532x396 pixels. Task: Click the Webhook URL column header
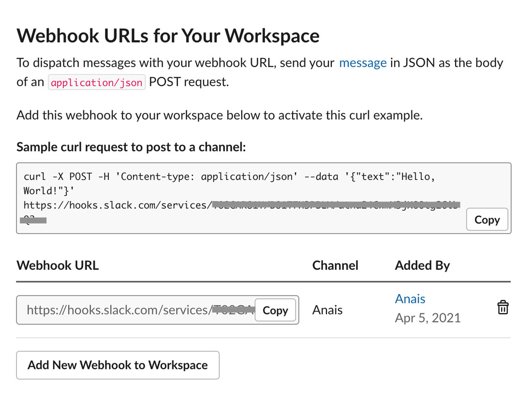click(x=58, y=265)
